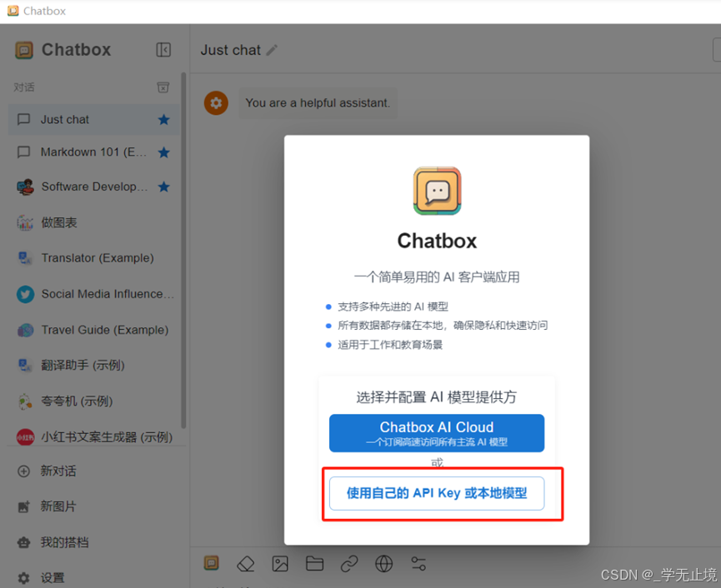Open the Markdown 101 conversation
721x588 pixels.
[94, 152]
